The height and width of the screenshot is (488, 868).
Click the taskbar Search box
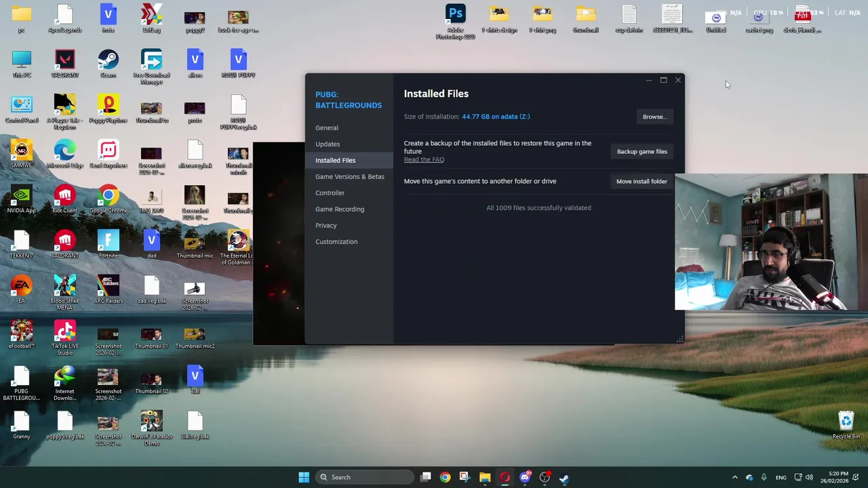pos(365,477)
